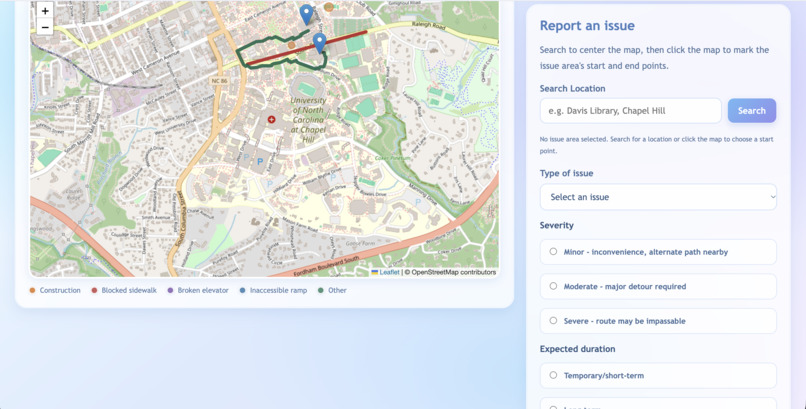Click the Report an issue heading
This screenshot has width=806, height=409.
[587, 26]
